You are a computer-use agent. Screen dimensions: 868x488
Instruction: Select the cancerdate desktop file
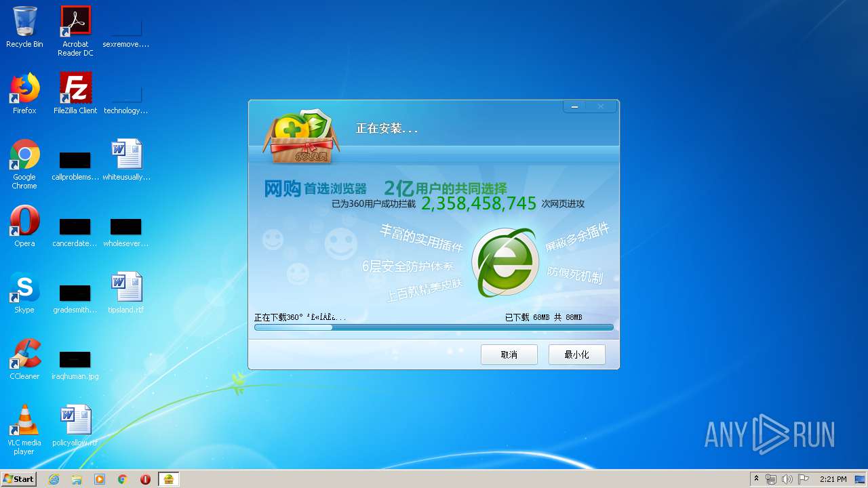(75, 232)
